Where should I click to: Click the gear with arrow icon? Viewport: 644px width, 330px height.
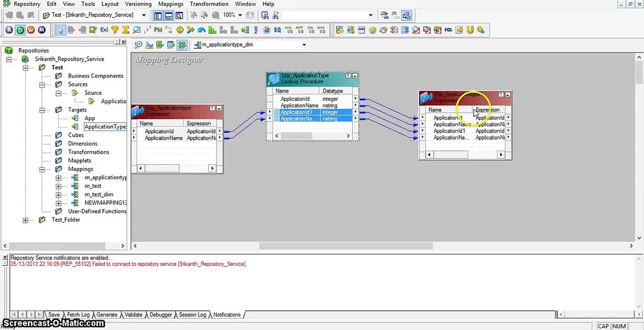[x=481, y=30]
